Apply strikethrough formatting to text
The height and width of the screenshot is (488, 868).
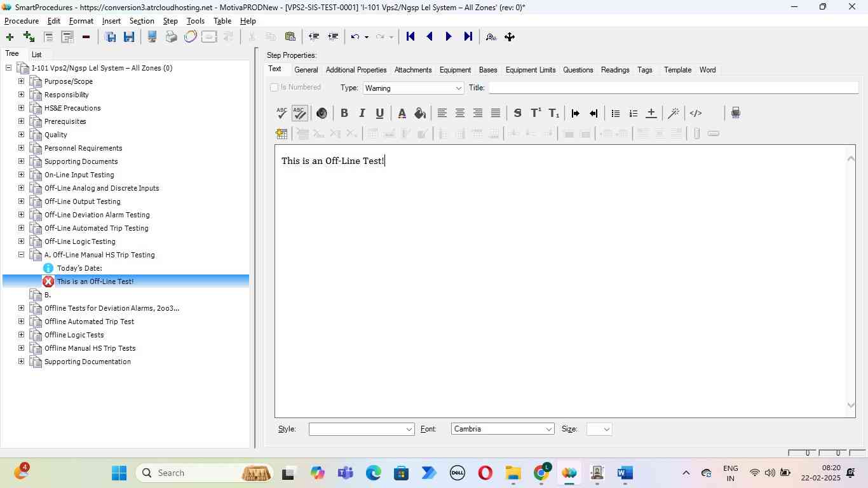517,114
